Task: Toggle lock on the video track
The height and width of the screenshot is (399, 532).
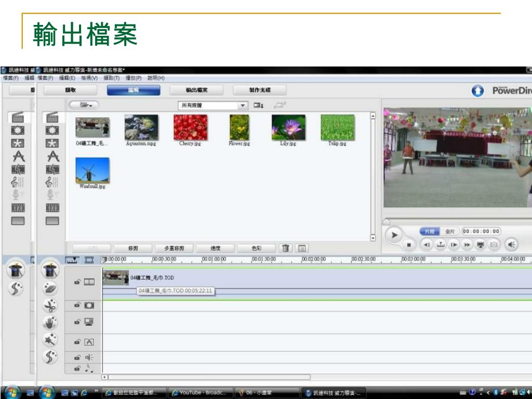Action: pos(77,282)
